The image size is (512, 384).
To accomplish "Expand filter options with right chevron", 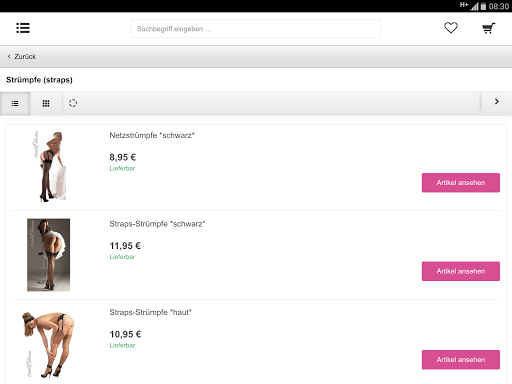I will (496, 102).
